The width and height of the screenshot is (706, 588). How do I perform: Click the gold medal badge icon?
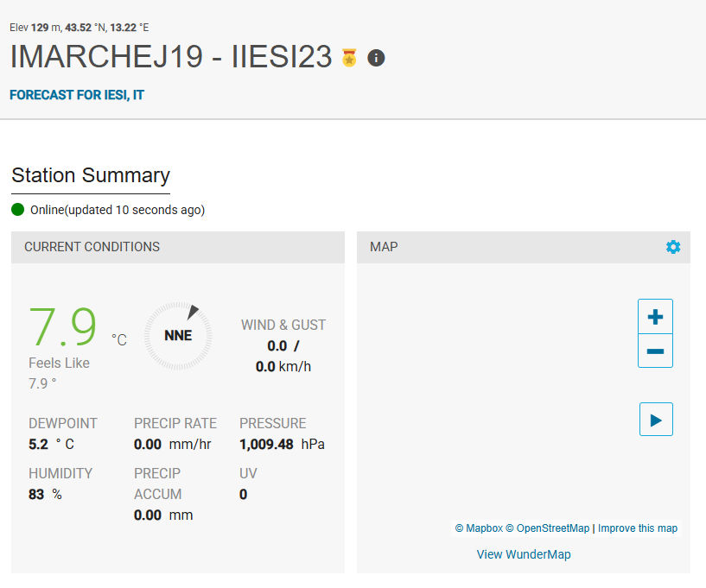(349, 58)
